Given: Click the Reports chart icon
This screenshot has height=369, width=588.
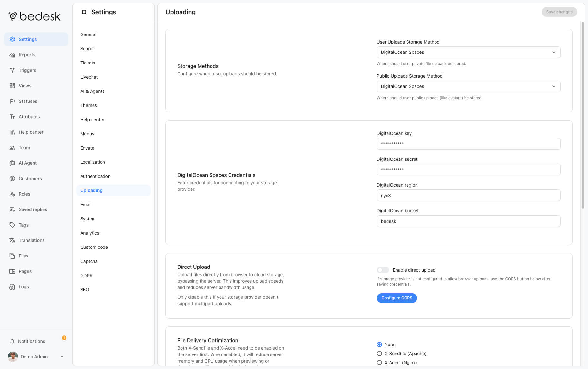Looking at the screenshot, I should coord(12,55).
